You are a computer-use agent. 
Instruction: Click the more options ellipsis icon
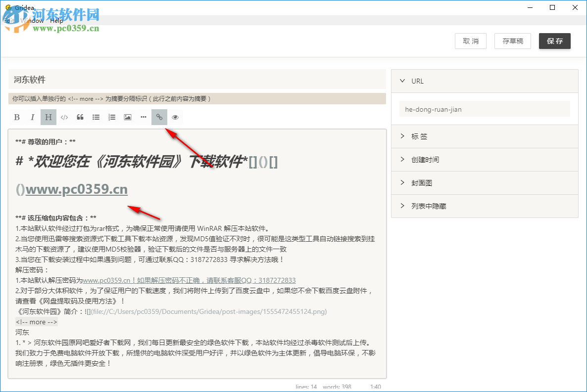pos(143,117)
